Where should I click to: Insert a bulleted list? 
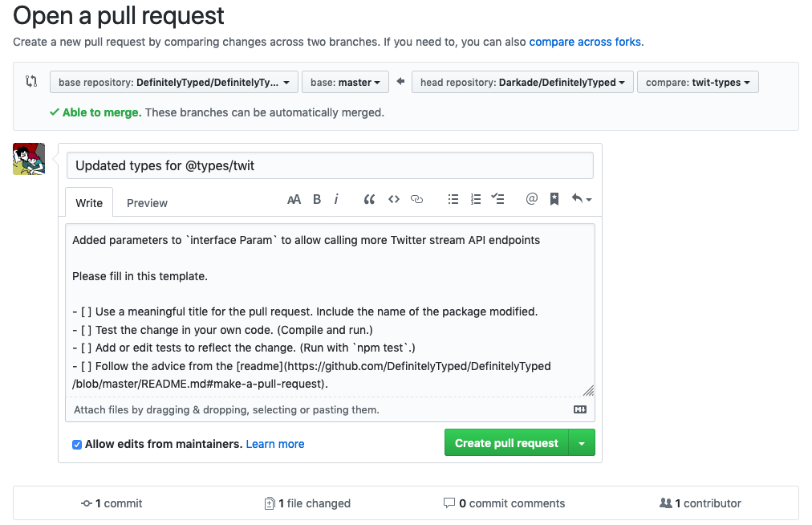[x=453, y=199]
